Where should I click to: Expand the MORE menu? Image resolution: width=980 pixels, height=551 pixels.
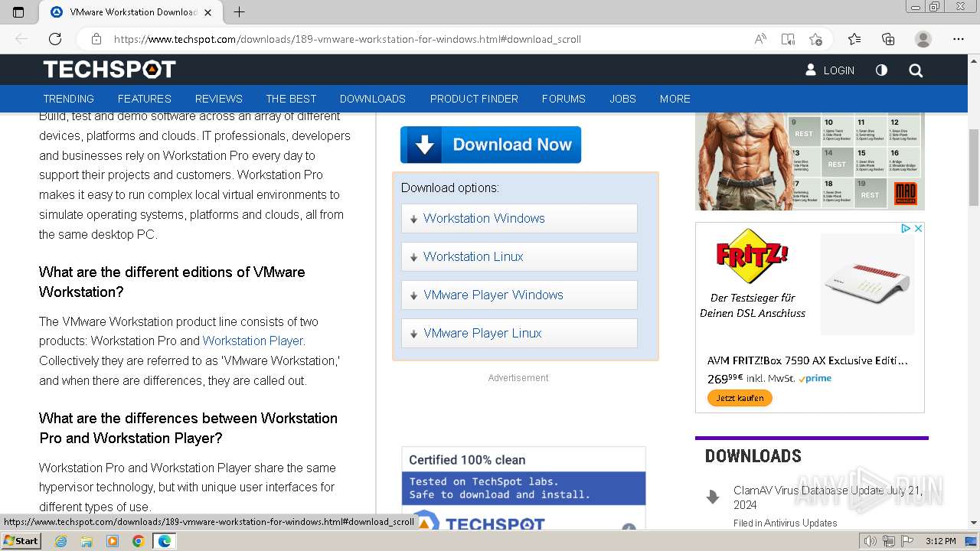[675, 99]
